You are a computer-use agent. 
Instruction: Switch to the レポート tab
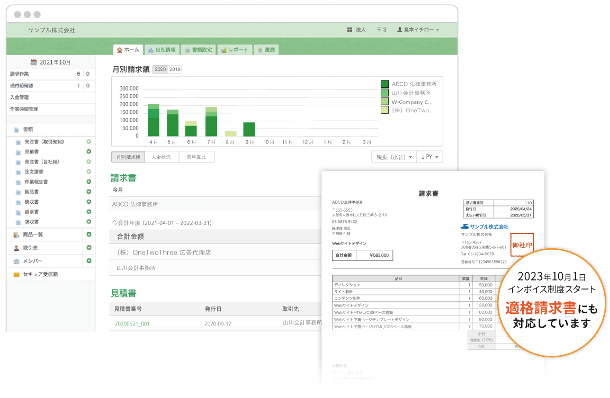pos(235,50)
